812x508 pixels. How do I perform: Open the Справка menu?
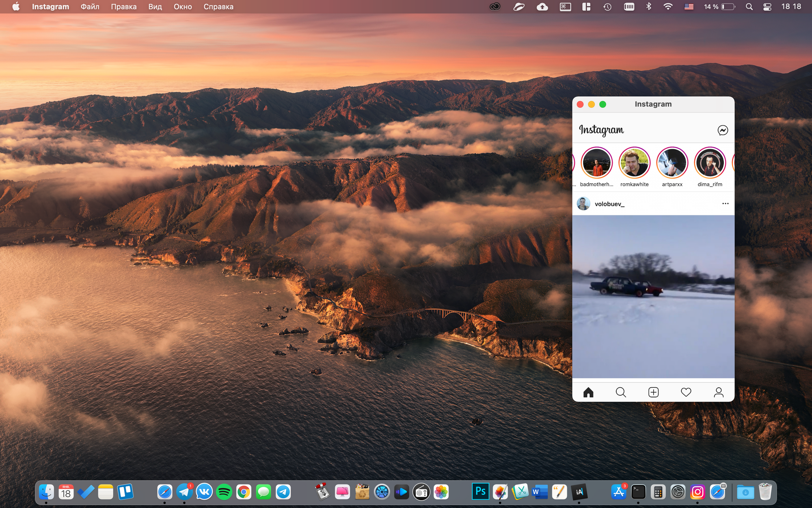218,7
